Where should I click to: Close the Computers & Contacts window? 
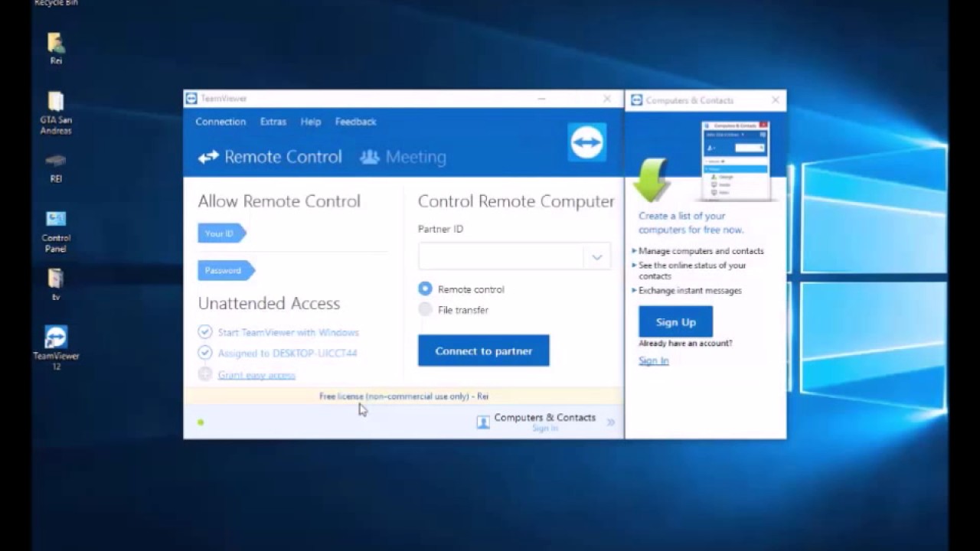[x=775, y=100]
